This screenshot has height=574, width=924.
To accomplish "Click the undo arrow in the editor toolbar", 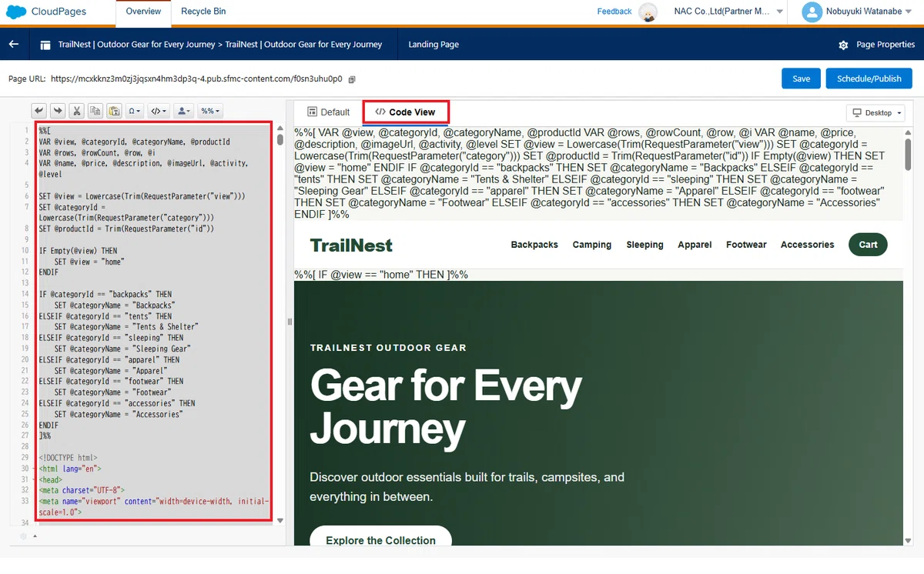I will coord(38,111).
